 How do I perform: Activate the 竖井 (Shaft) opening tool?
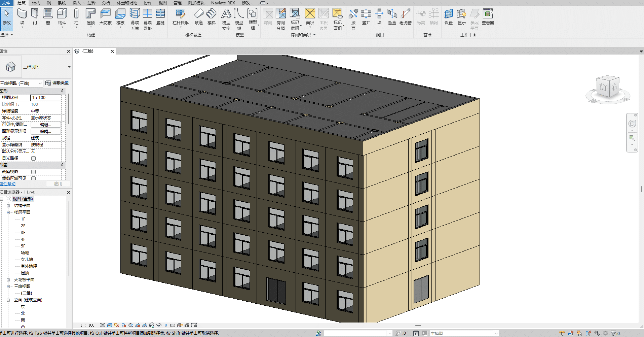(x=366, y=18)
